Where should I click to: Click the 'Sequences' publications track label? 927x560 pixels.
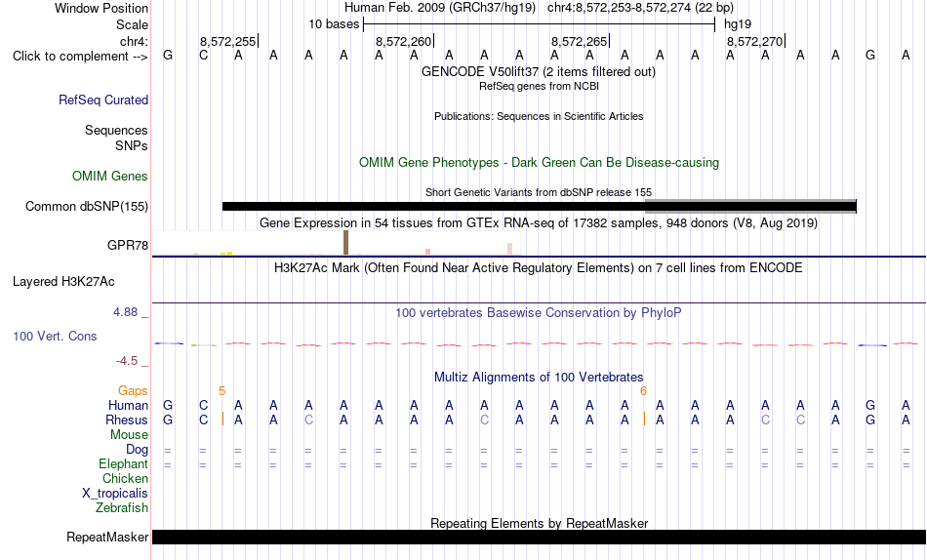pyautogui.click(x=116, y=130)
